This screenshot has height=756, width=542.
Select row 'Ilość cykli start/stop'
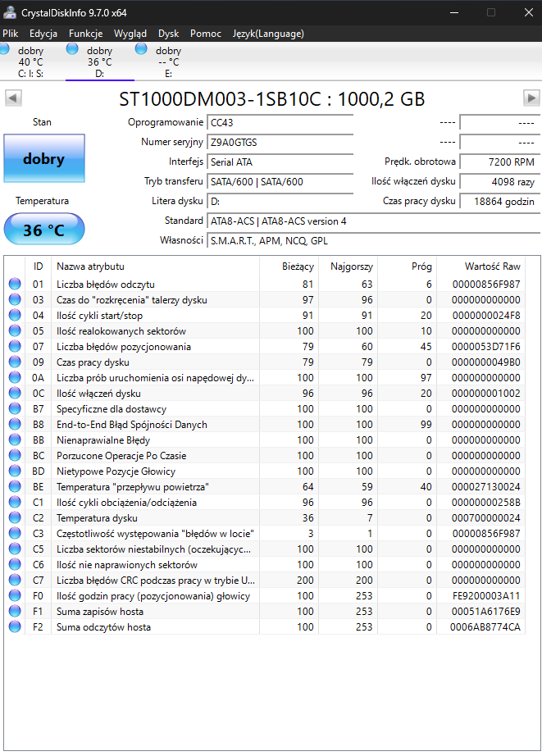coord(265,316)
